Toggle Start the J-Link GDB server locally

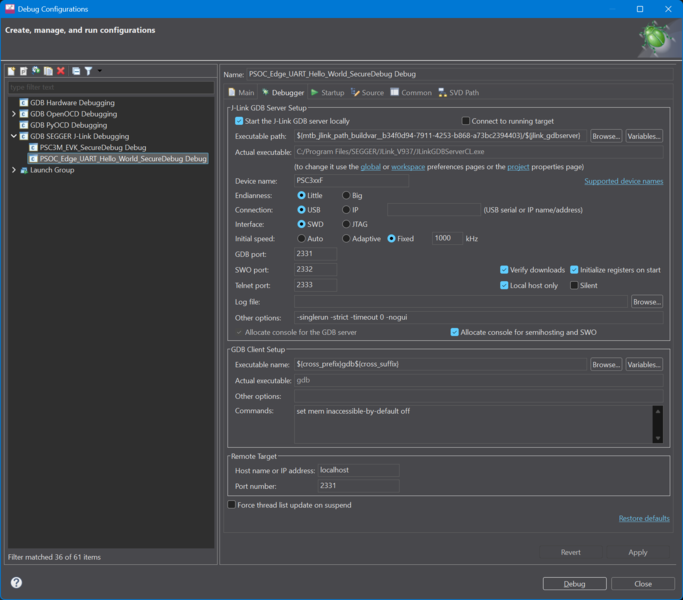tap(239, 121)
